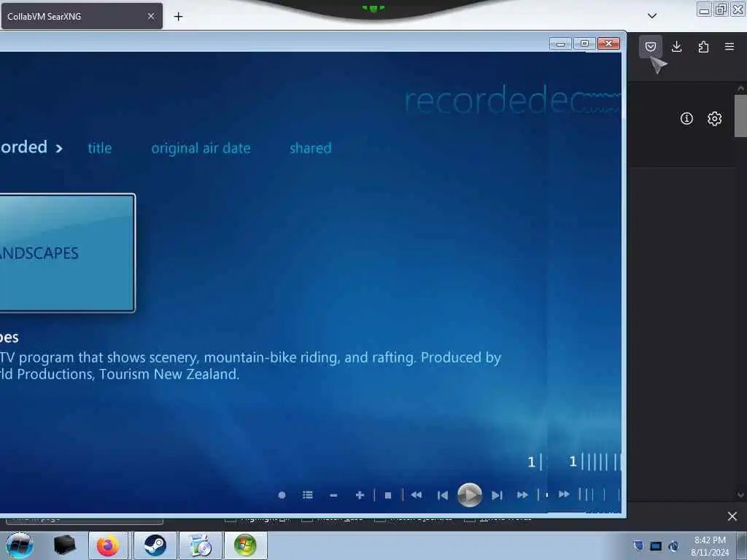Image resolution: width=747 pixels, height=560 pixels.
Task: Sort recordings by original air date
Action: click(201, 148)
